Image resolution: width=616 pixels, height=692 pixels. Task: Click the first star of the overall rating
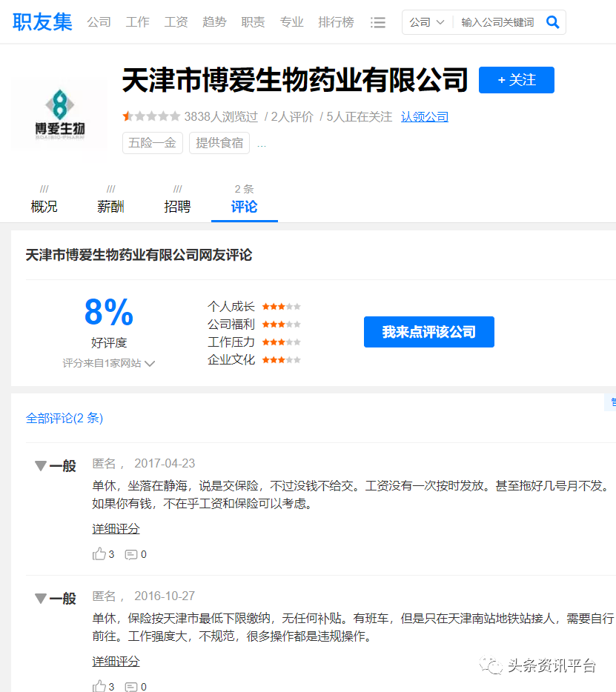coord(127,116)
